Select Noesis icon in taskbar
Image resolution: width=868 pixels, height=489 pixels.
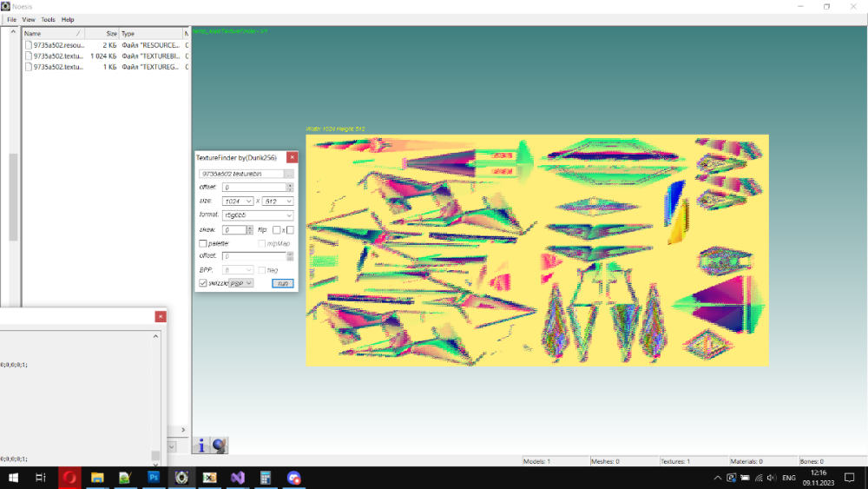click(x=181, y=478)
